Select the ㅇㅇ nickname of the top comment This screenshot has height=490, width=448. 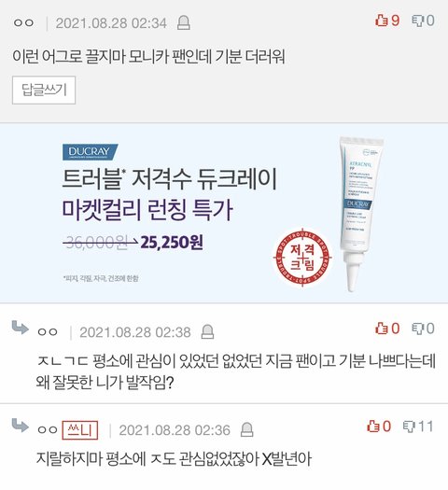(x=23, y=23)
